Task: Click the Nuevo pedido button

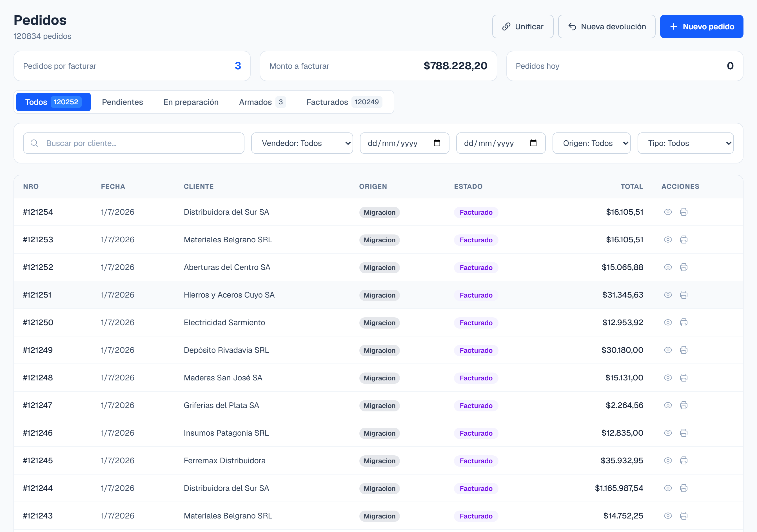Action: (x=701, y=27)
